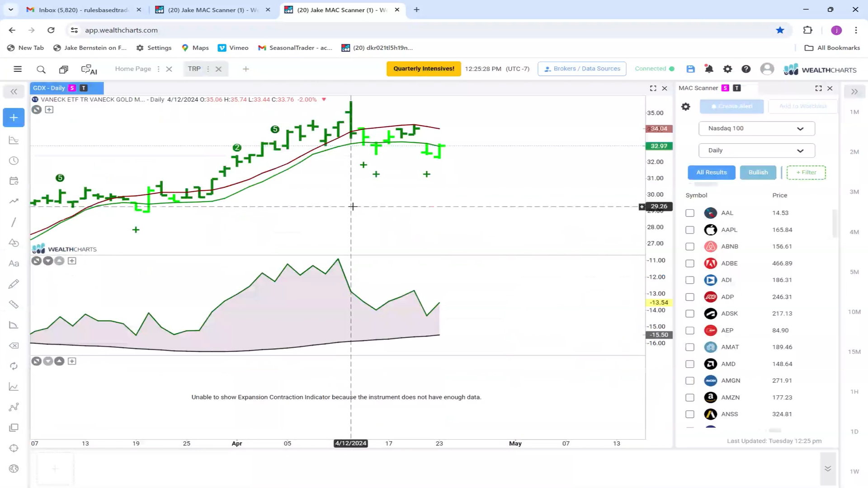This screenshot has height=488, width=868.
Task: Select the pencil drawing tool
Action: tap(14, 284)
